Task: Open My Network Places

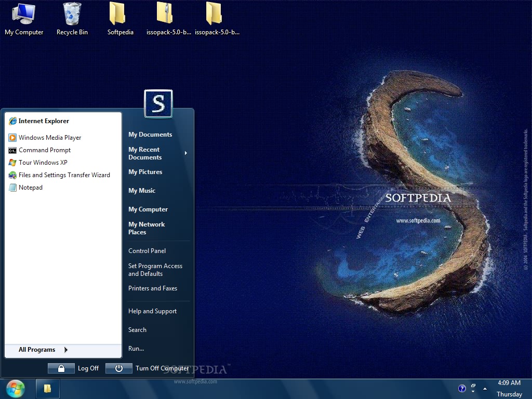Action: [147, 229]
